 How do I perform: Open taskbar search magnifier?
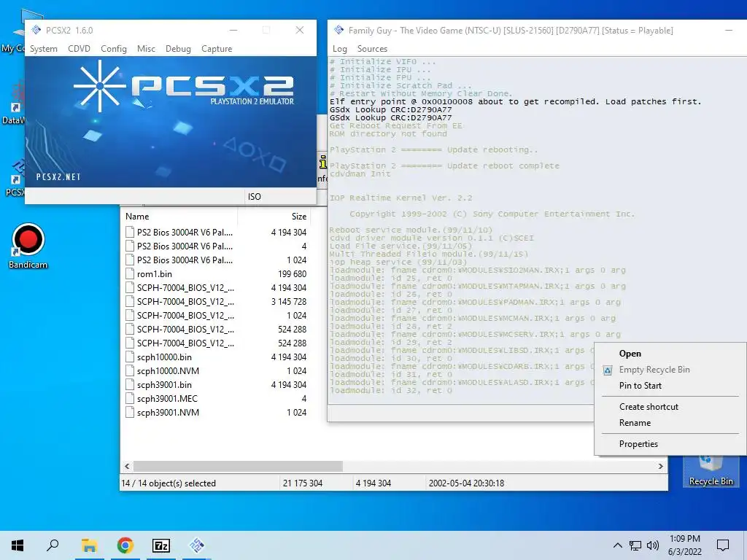point(53,545)
